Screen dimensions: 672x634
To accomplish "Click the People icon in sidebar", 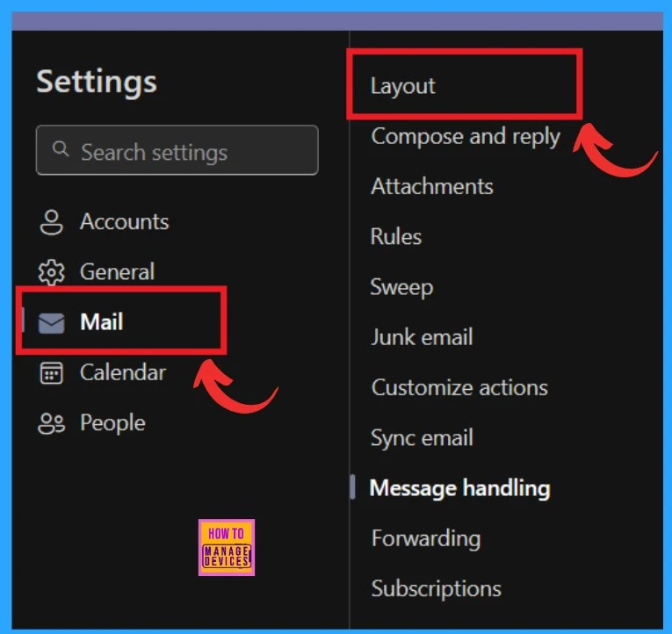I will point(51,424).
